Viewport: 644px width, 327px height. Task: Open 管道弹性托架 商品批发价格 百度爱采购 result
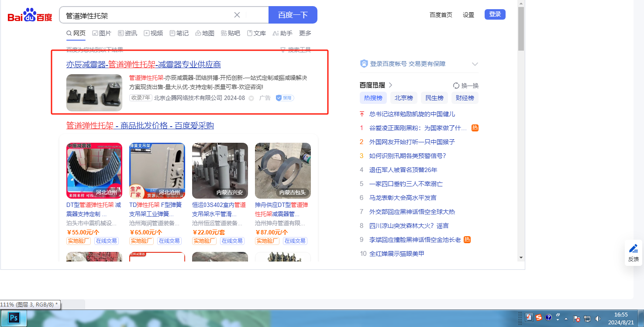coord(140,126)
